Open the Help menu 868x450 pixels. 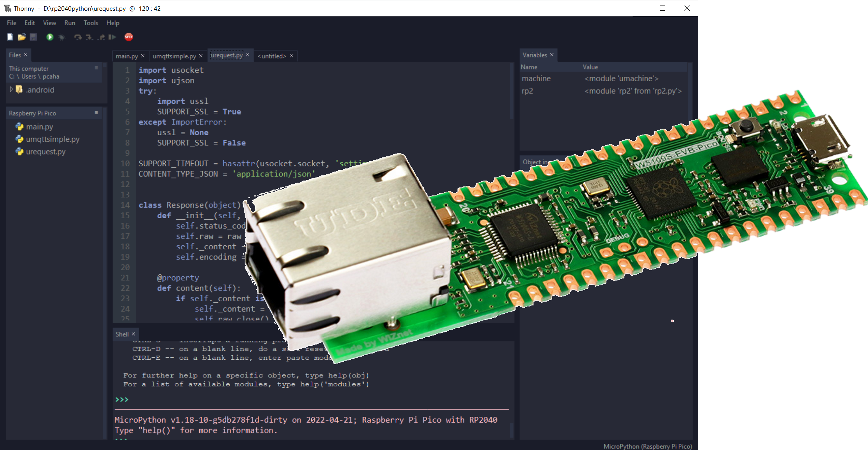click(x=113, y=23)
